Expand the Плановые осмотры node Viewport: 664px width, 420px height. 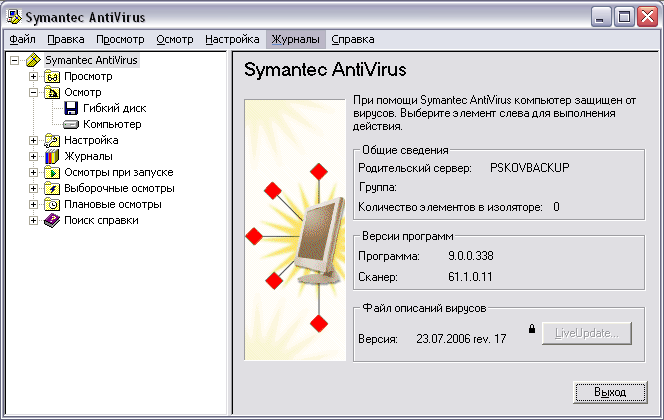pos(33,205)
